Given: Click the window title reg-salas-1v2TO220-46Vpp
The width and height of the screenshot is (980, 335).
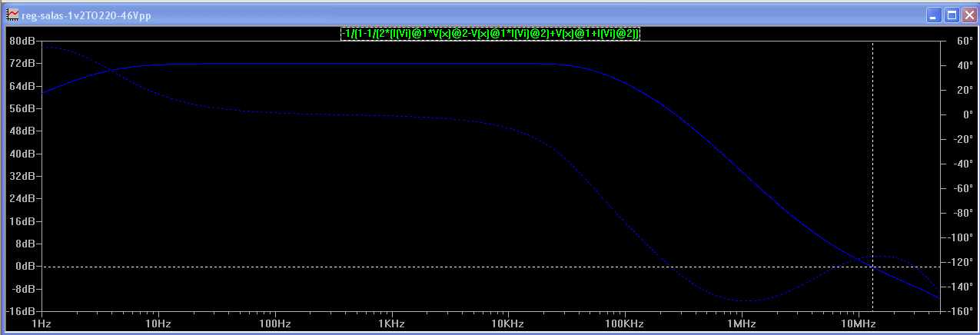Looking at the screenshot, I should click(86, 15).
